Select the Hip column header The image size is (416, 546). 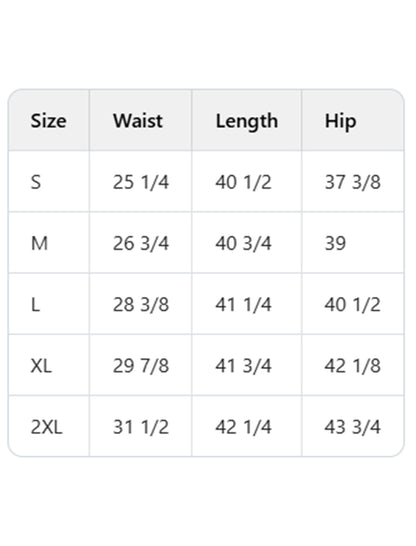tap(340, 122)
